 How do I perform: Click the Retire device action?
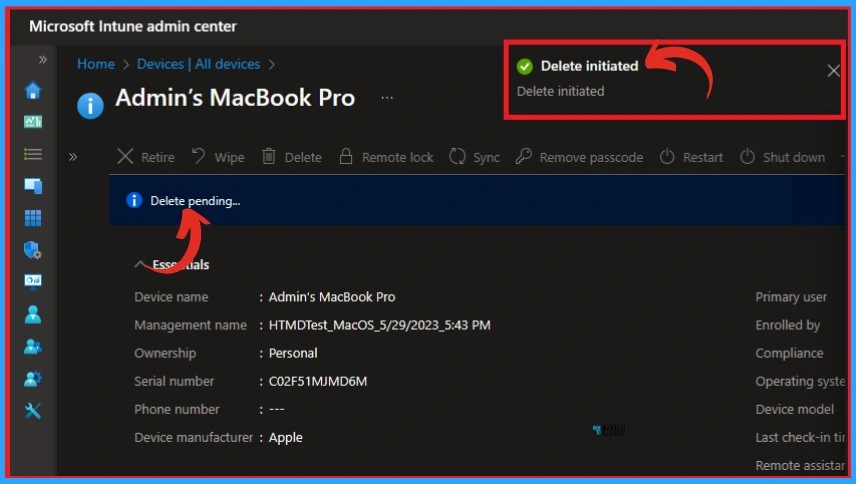[146, 157]
